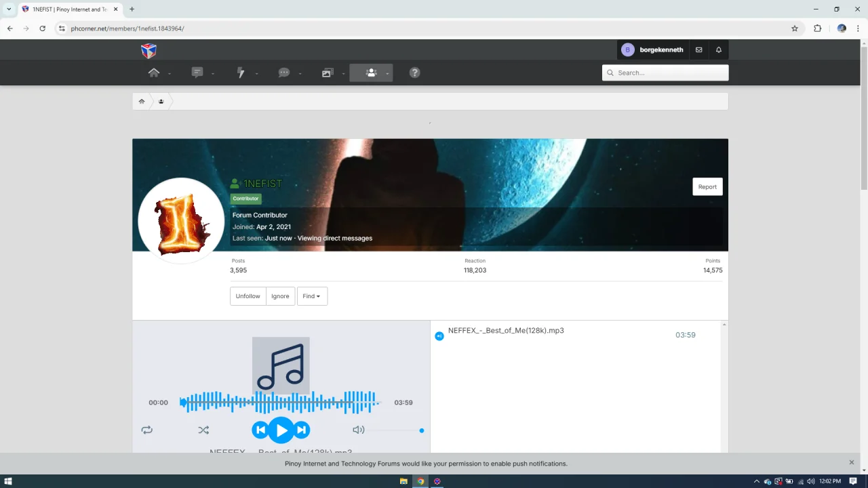Open the forums speech-bubble nav icon

click(197, 73)
